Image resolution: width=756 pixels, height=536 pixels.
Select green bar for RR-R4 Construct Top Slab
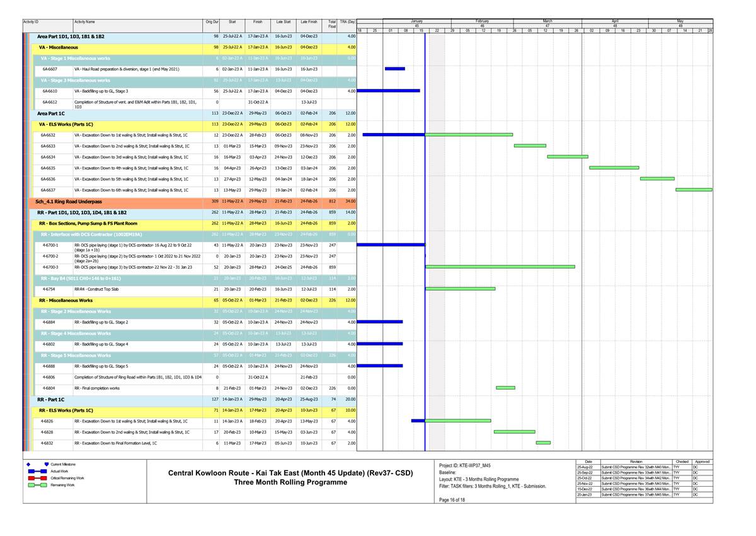point(460,289)
